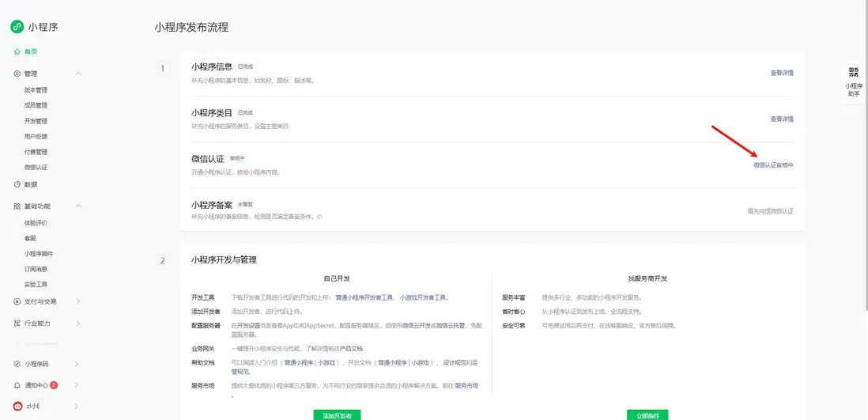Collapse the 基础功能 menu section
The image size is (868, 420).
coord(78,206)
